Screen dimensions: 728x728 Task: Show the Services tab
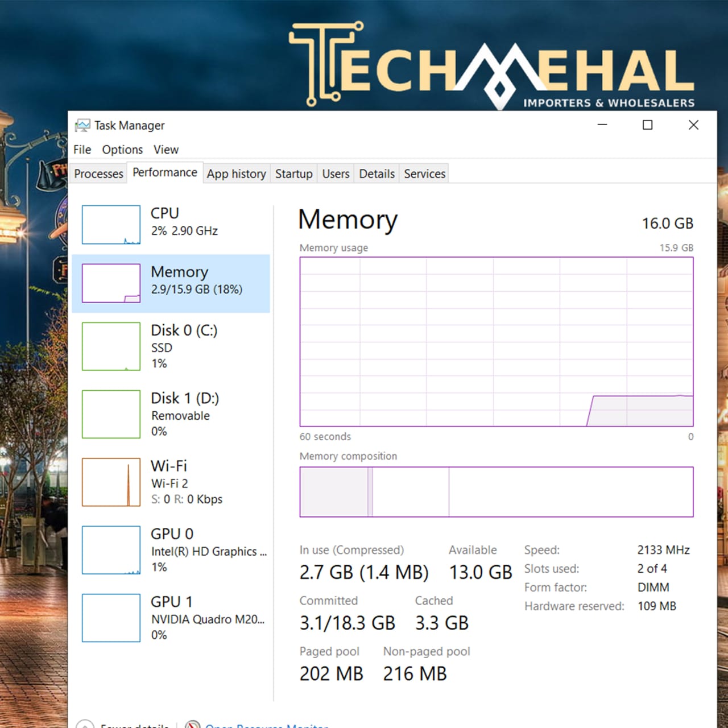[424, 173]
